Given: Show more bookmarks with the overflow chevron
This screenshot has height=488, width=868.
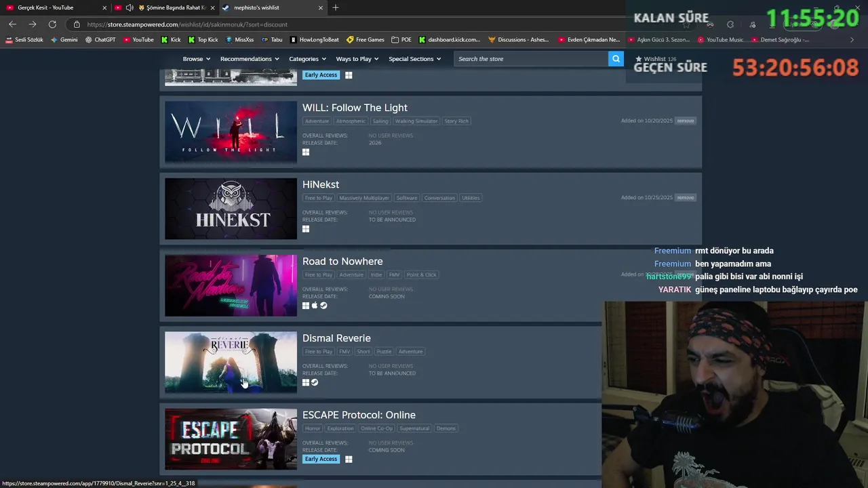Looking at the screenshot, I should point(852,40).
